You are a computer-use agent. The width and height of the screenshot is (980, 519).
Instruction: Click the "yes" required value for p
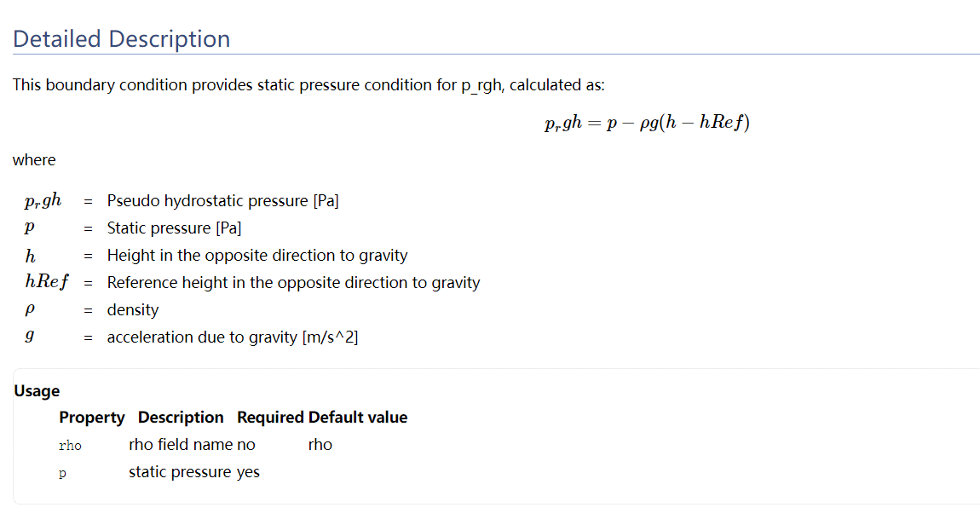[x=248, y=472]
